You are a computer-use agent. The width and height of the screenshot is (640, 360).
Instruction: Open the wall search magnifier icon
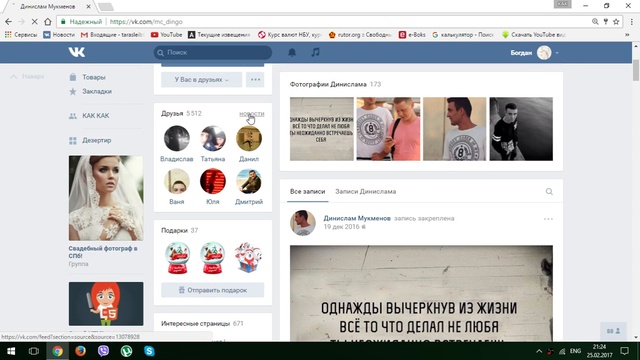click(x=549, y=191)
